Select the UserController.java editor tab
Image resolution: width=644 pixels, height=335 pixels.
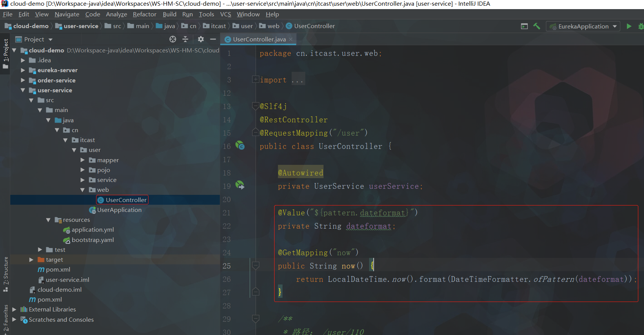[x=259, y=39]
